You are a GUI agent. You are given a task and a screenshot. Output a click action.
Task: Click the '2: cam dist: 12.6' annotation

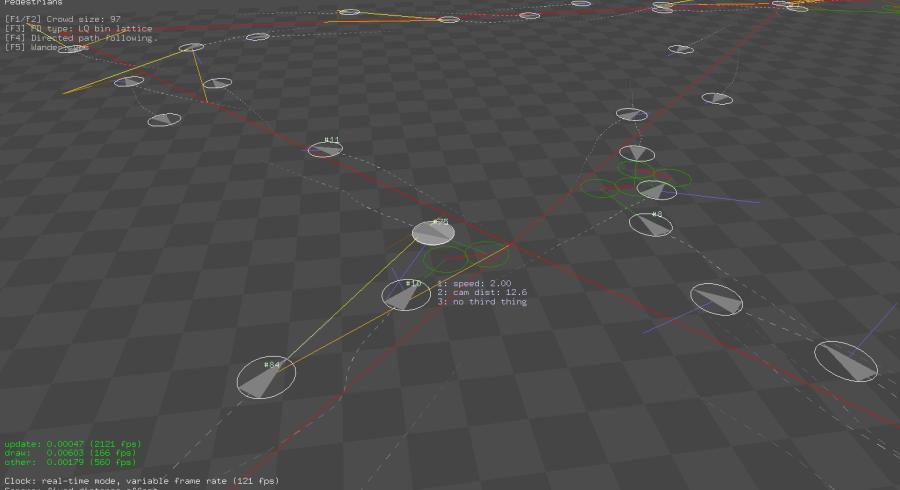pos(482,292)
